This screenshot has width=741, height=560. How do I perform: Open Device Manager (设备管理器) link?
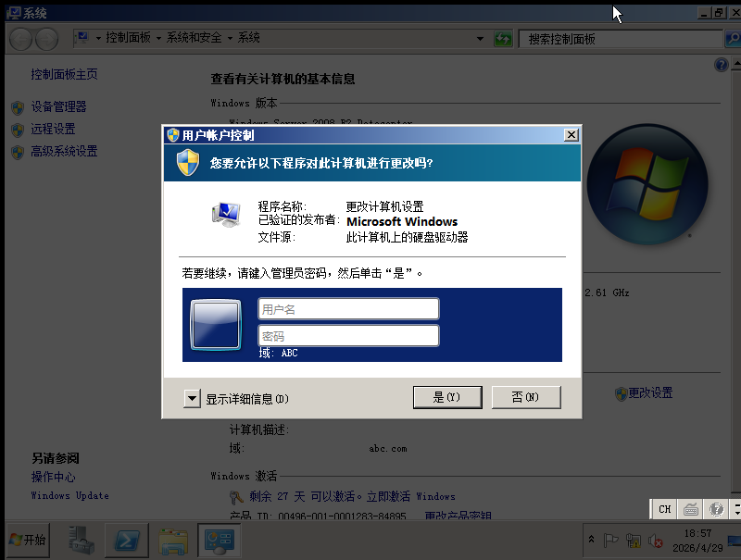point(58,106)
